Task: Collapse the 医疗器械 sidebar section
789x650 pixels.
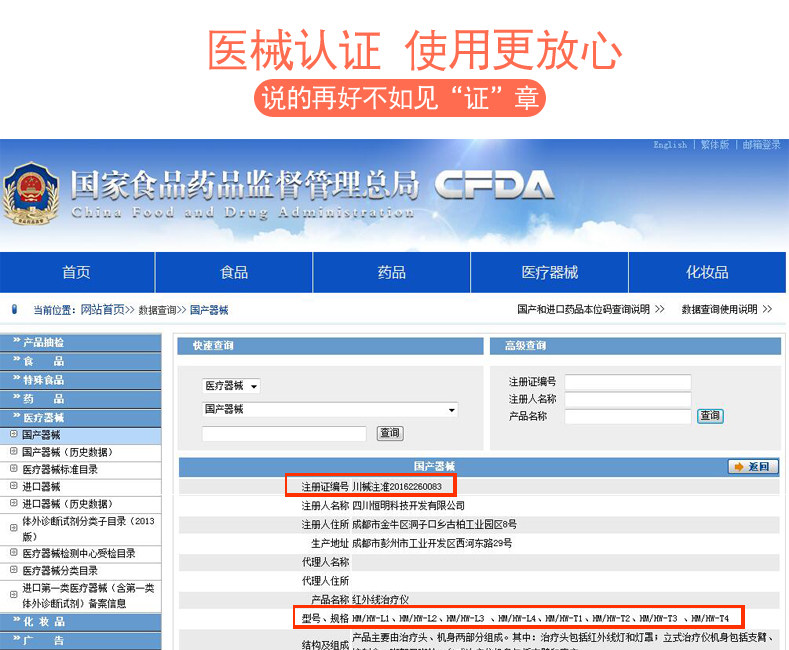Action: (81, 418)
